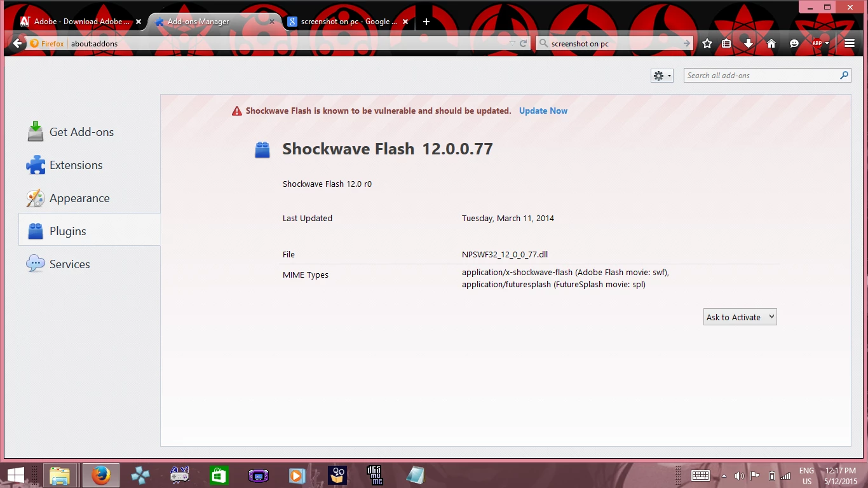Open the Get Add-ons category
The width and height of the screenshot is (868, 488).
tap(90, 132)
